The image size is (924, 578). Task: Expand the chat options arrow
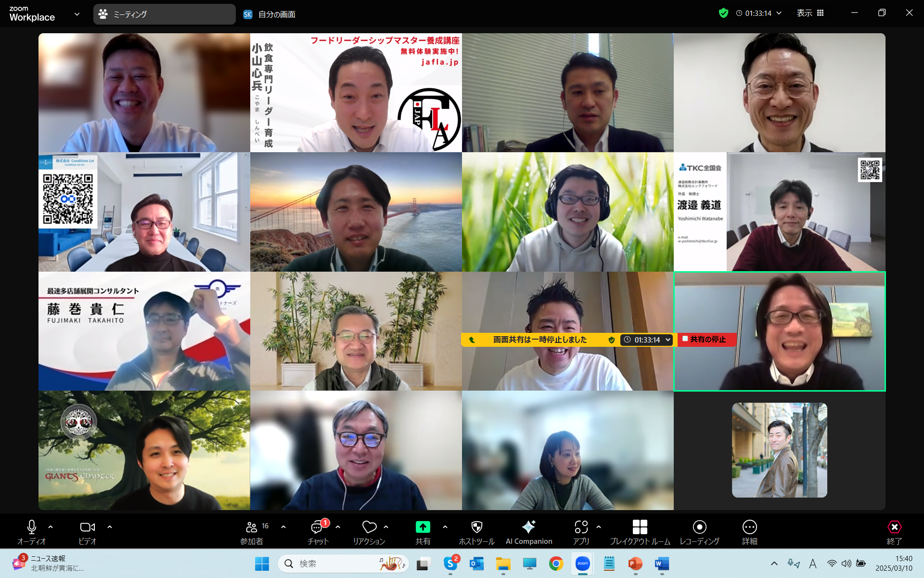coord(338,527)
